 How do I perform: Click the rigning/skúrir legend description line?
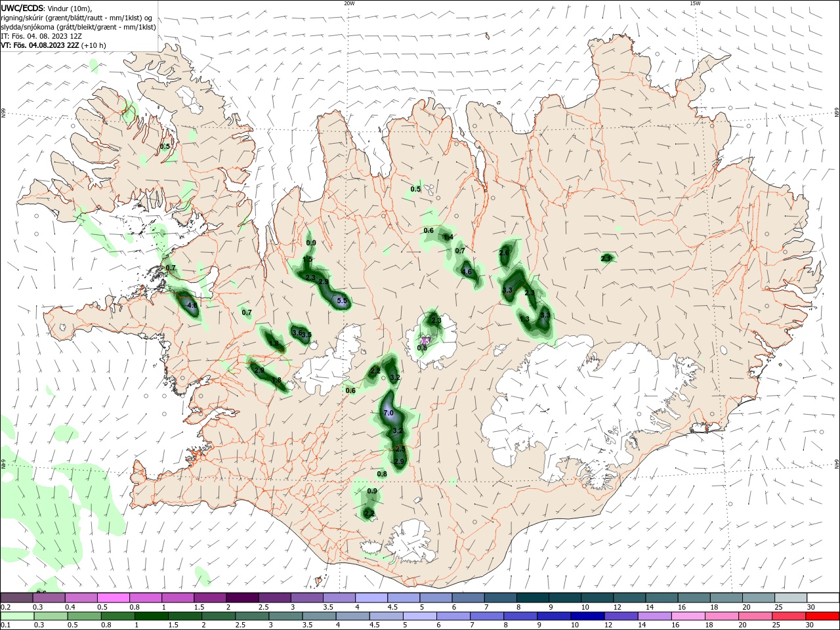(77, 18)
